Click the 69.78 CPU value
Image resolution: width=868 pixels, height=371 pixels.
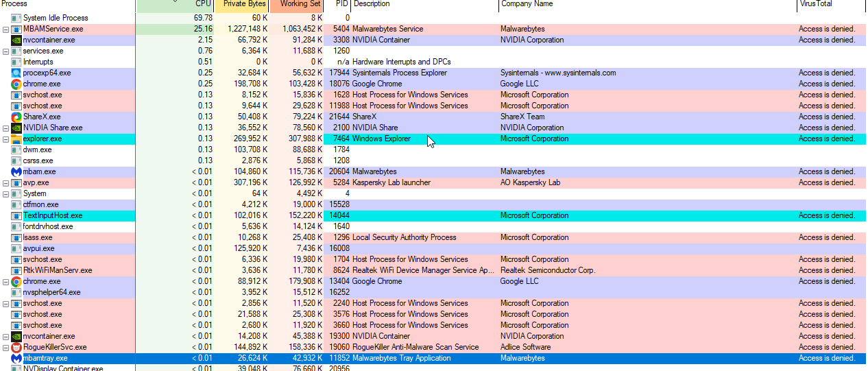point(203,18)
